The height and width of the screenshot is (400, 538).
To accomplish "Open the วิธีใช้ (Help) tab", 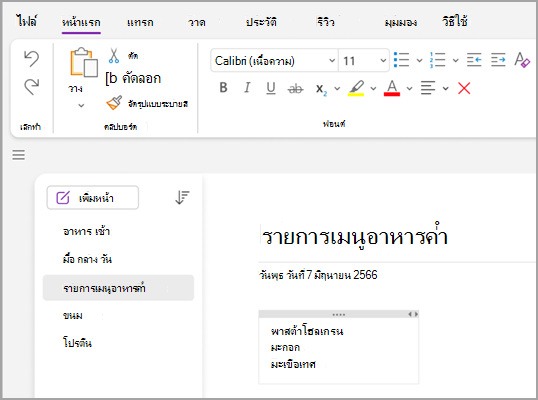I will click(455, 22).
